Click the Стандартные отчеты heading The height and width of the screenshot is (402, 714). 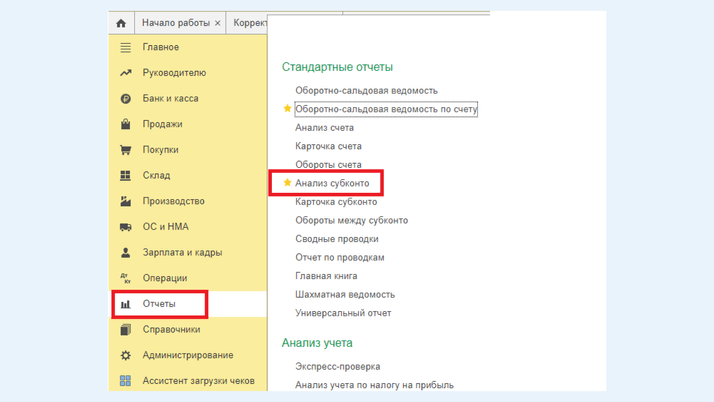pyautogui.click(x=337, y=67)
